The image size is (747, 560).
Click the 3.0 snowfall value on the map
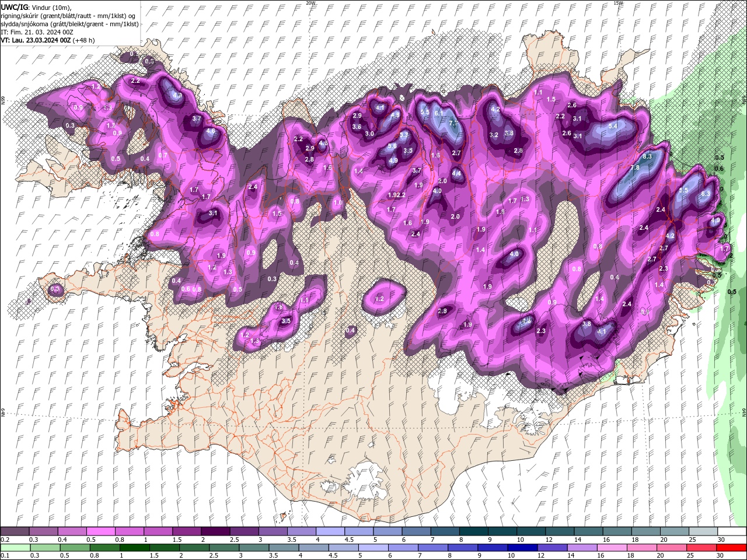[369, 134]
